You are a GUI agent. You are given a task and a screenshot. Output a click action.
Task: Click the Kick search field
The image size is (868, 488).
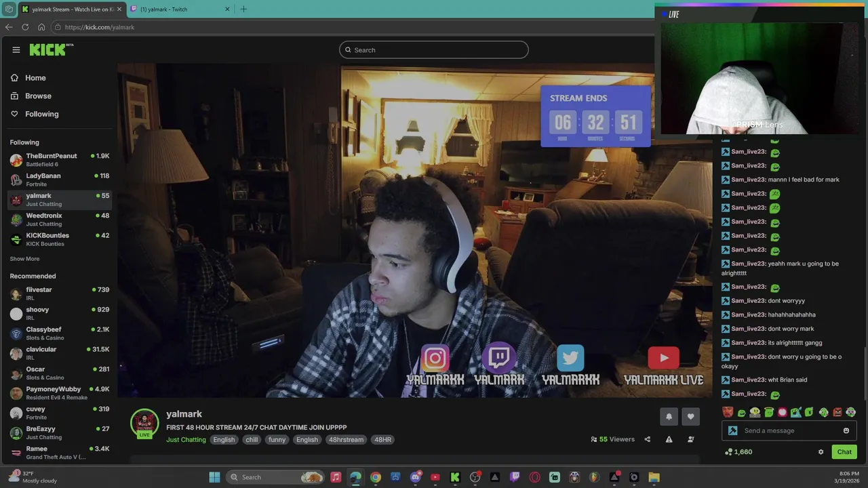[434, 49]
